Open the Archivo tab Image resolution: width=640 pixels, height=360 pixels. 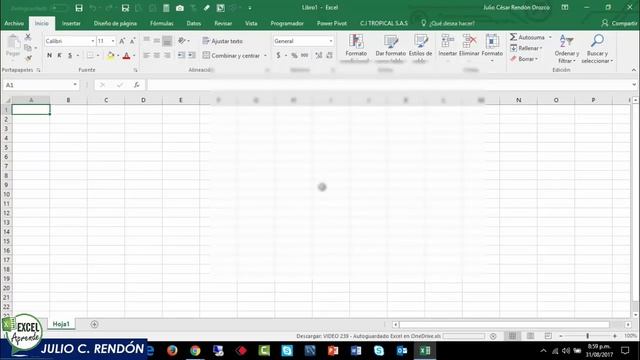14,23
